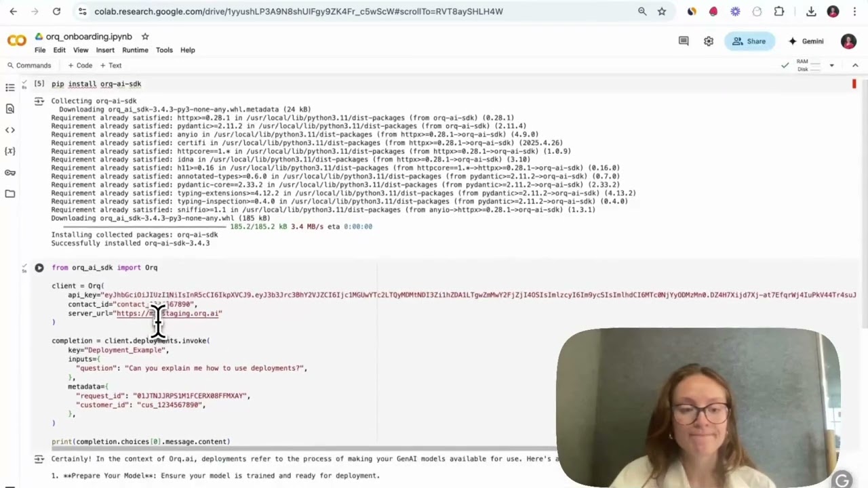Screen dimensions: 868x488
Task: Click the print(completion.choices...) line
Action: pyautogui.click(x=141, y=442)
